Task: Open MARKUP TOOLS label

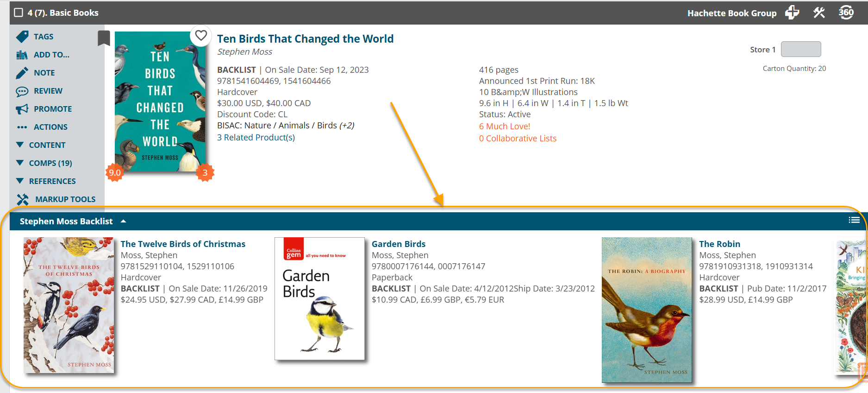Action: pyautogui.click(x=65, y=199)
